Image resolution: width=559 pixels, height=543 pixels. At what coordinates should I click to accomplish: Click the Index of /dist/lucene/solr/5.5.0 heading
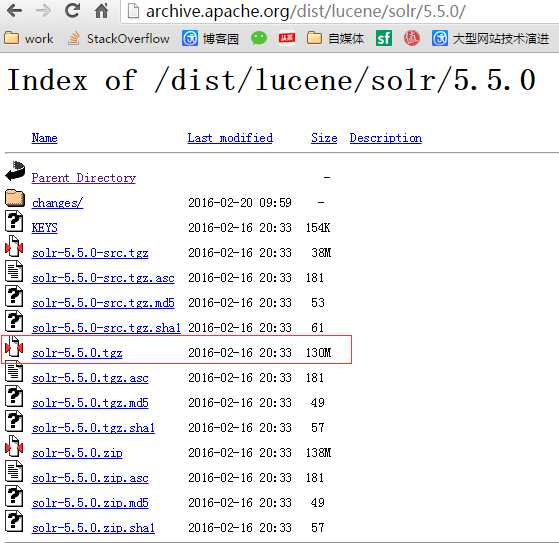[x=271, y=81]
